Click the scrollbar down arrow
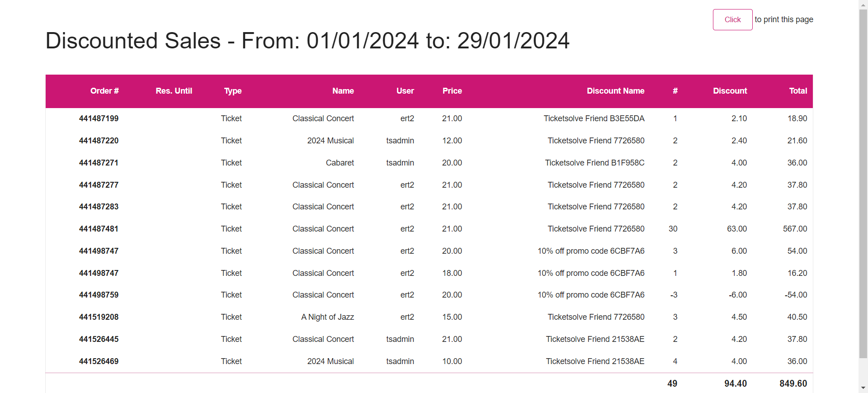This screenshot has height=393, width=868. point(863,388)
